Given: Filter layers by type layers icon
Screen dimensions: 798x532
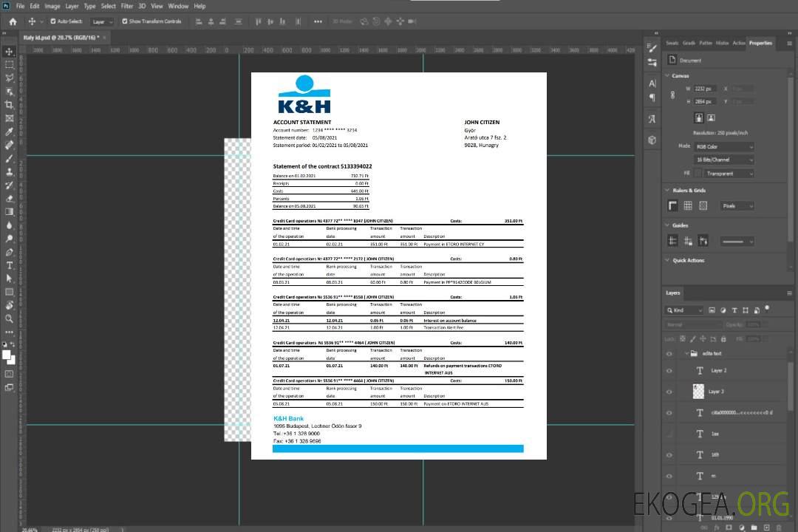Looking at the screenshot, I should click(x=734, y=310).
